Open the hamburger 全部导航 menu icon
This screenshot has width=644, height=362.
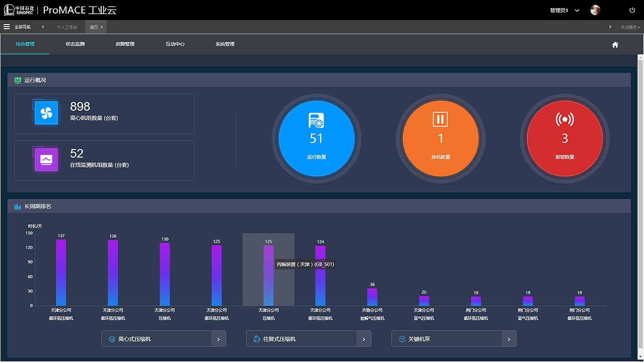tap(7, 27)
